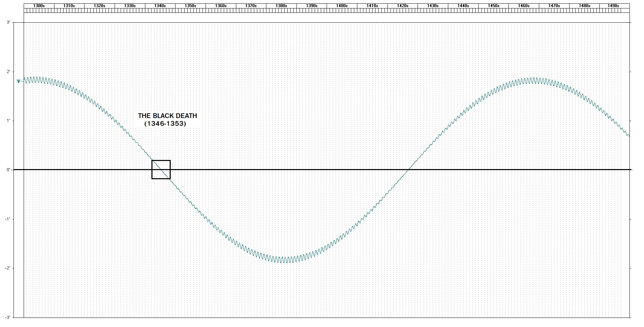This screenshot has width=644, height=327.
Task: Click the 1° label on left axis
Action: coord(8,121)
